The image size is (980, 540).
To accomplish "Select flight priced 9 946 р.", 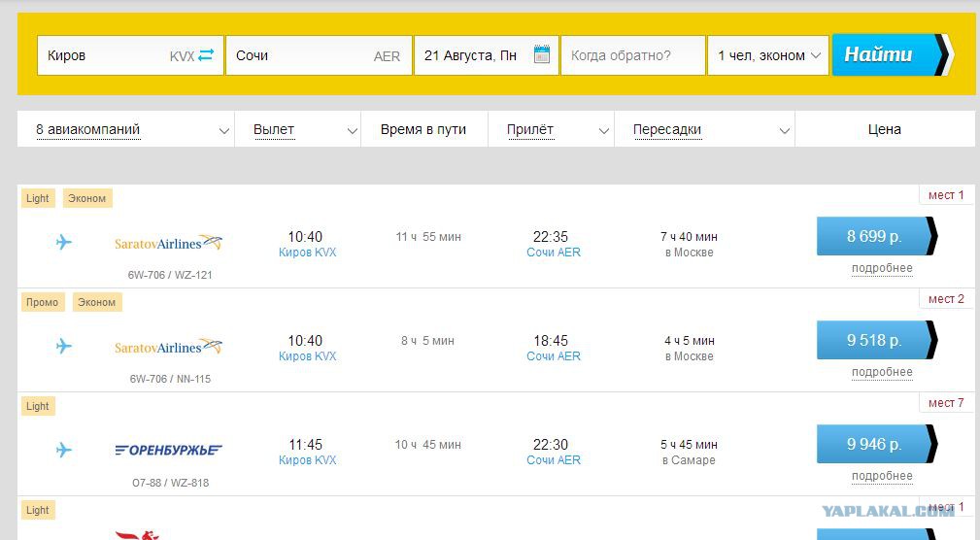I will (877, 444).
